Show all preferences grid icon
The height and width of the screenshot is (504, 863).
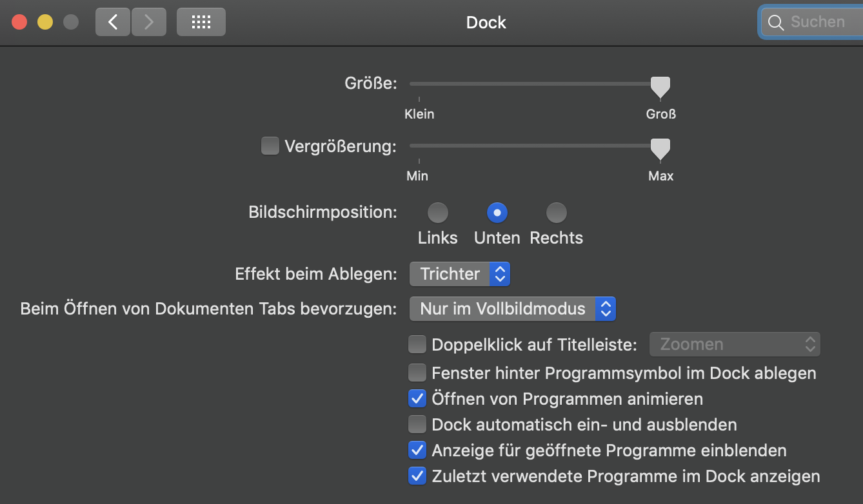tap(201, 22)
